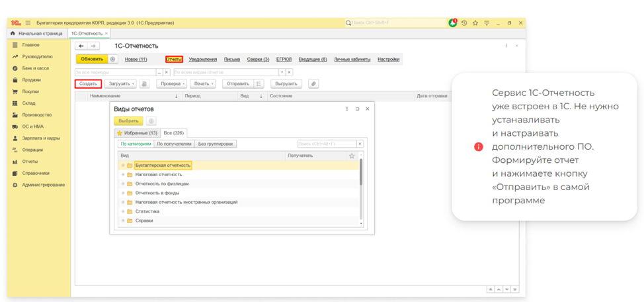Expand Налоговая отчетность folder
This screenshot has height=302, width=644.
(122, 174)
